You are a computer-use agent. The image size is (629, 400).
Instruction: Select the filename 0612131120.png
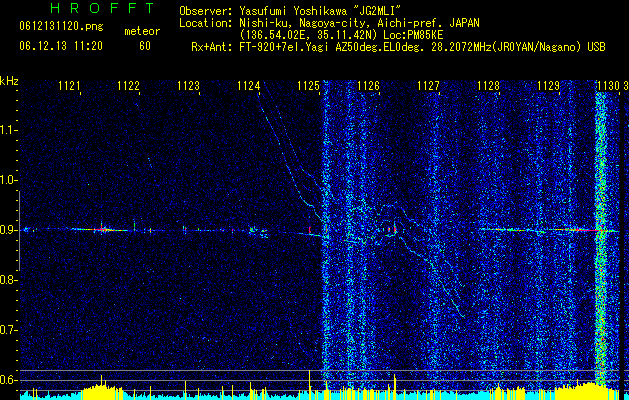pos(61,27)
